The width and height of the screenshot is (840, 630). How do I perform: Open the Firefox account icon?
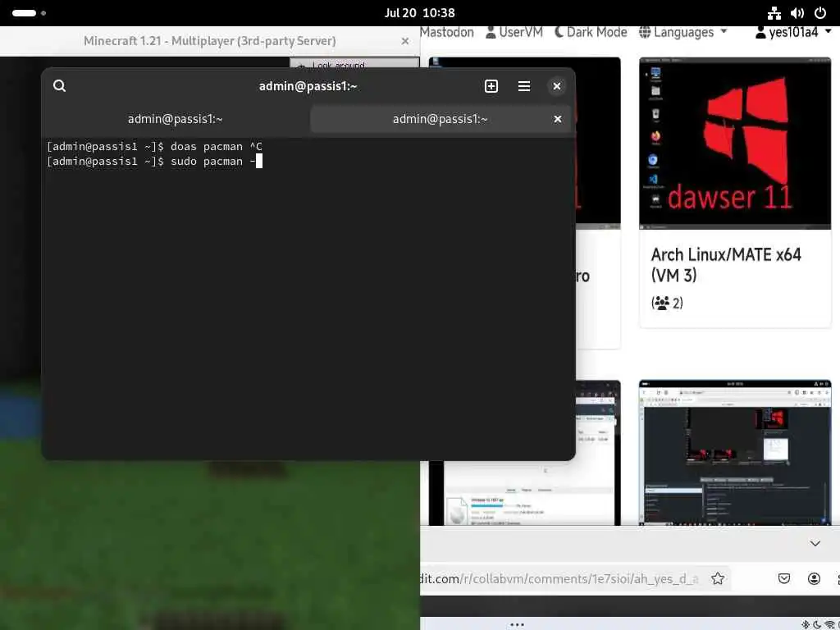[814, 578]
